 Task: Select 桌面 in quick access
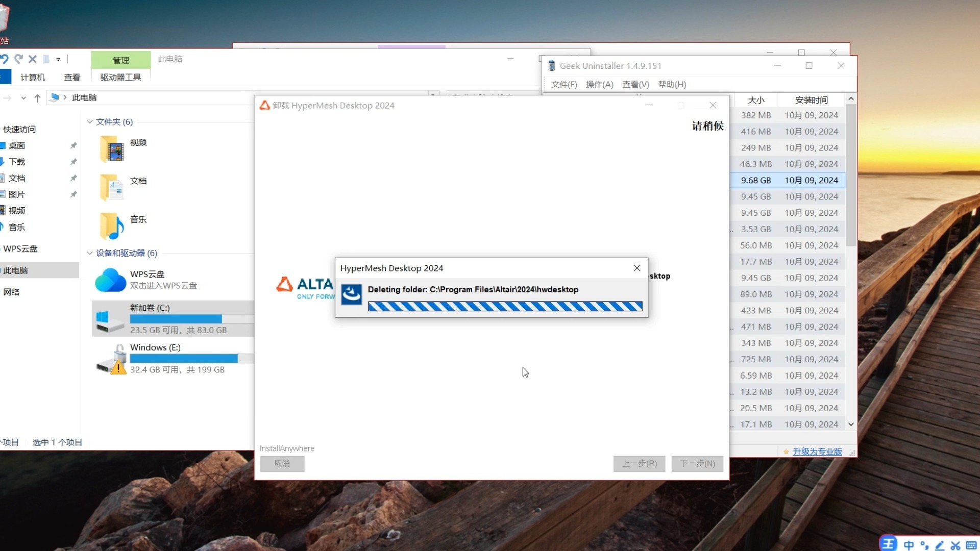16,145
